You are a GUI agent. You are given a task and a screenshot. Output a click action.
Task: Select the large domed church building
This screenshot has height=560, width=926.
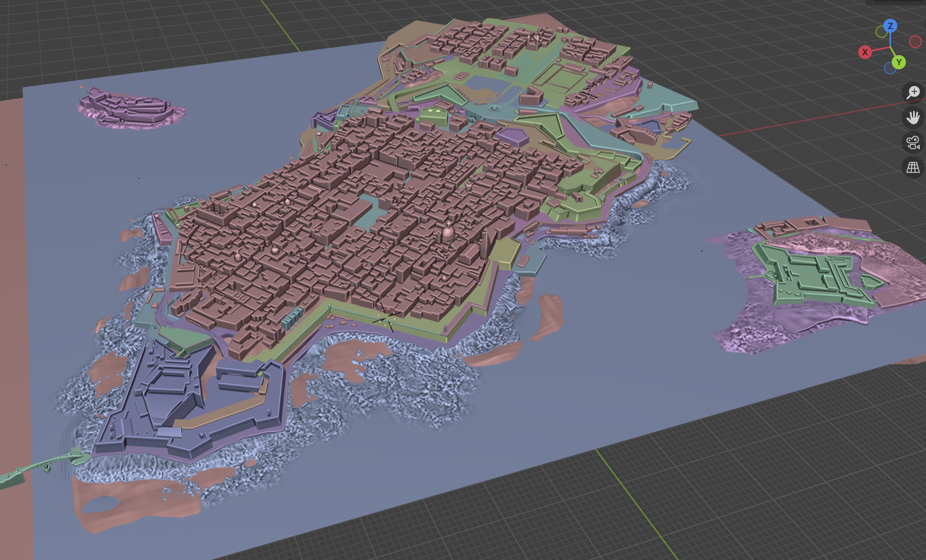(x=448, y=233)
